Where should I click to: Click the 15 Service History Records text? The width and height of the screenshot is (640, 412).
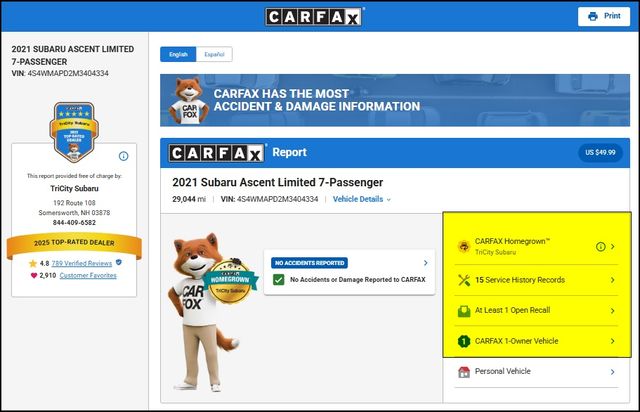click(520, 280)
